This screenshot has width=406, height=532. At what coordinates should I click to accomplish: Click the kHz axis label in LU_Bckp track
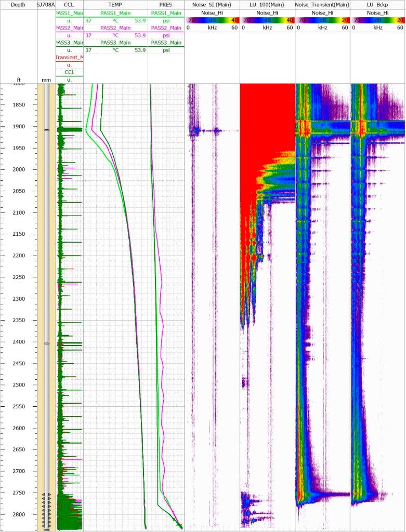point(378,28)
